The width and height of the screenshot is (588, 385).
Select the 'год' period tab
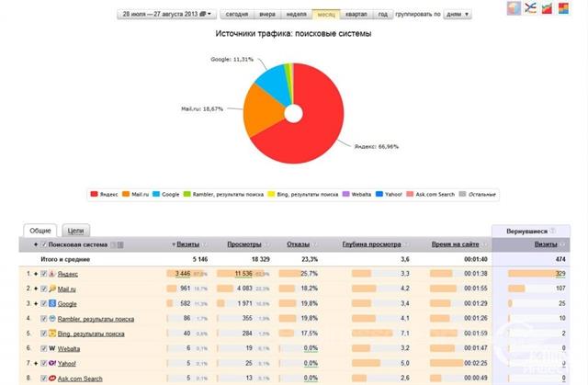(383, 15)
